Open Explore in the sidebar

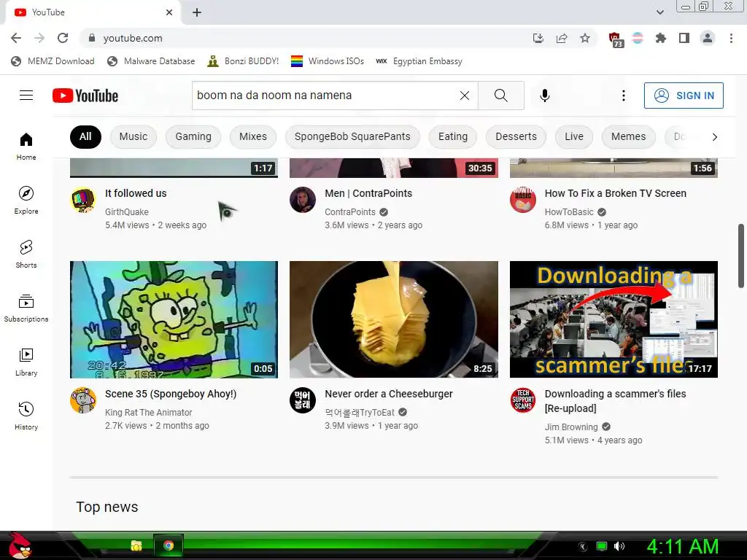click(26, 200)
